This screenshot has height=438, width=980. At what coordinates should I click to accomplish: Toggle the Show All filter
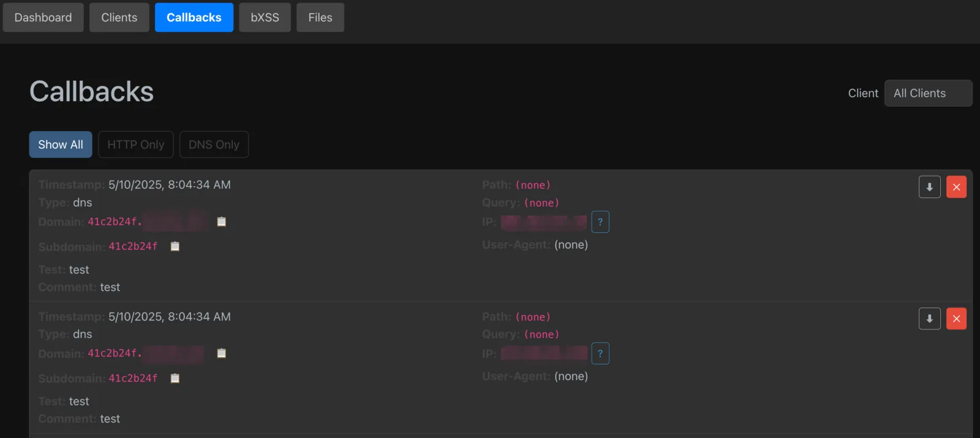[61, 145]
